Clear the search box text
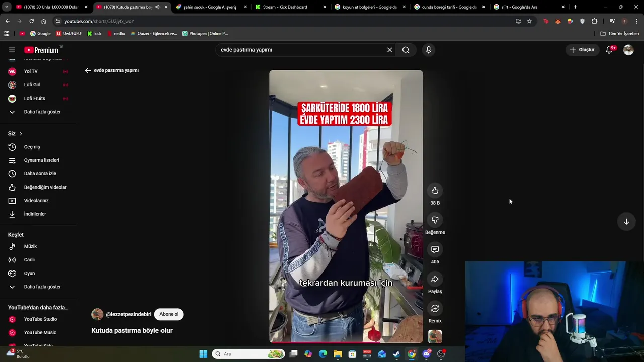This screenshot has height=362, width=644. (x=389, y=50)
